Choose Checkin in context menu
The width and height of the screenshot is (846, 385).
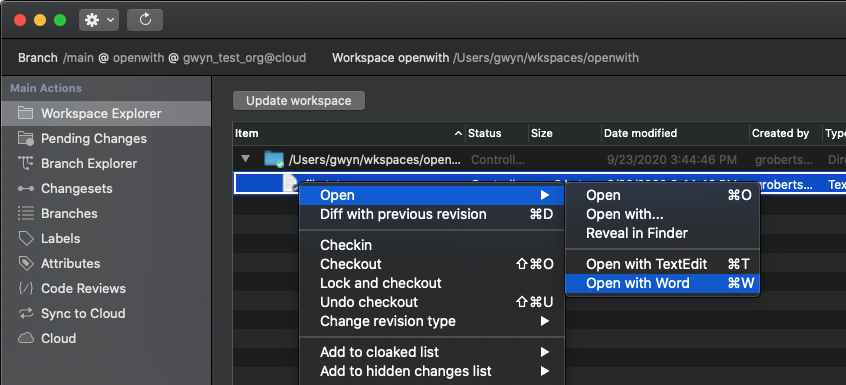(432, 245)
